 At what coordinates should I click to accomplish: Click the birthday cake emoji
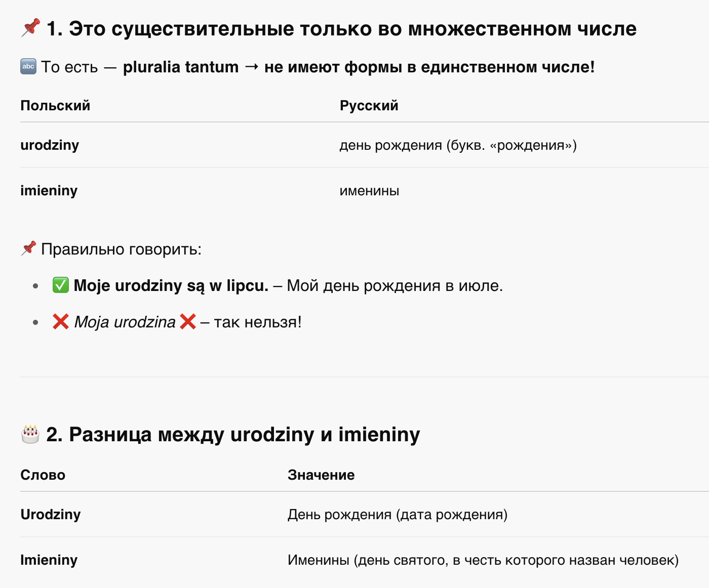point(30,434)
